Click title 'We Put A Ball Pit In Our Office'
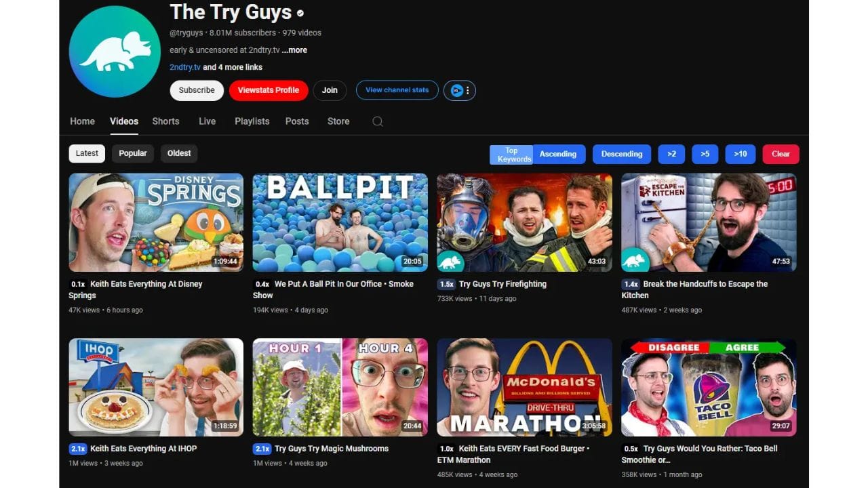 [x=334, y=289]
